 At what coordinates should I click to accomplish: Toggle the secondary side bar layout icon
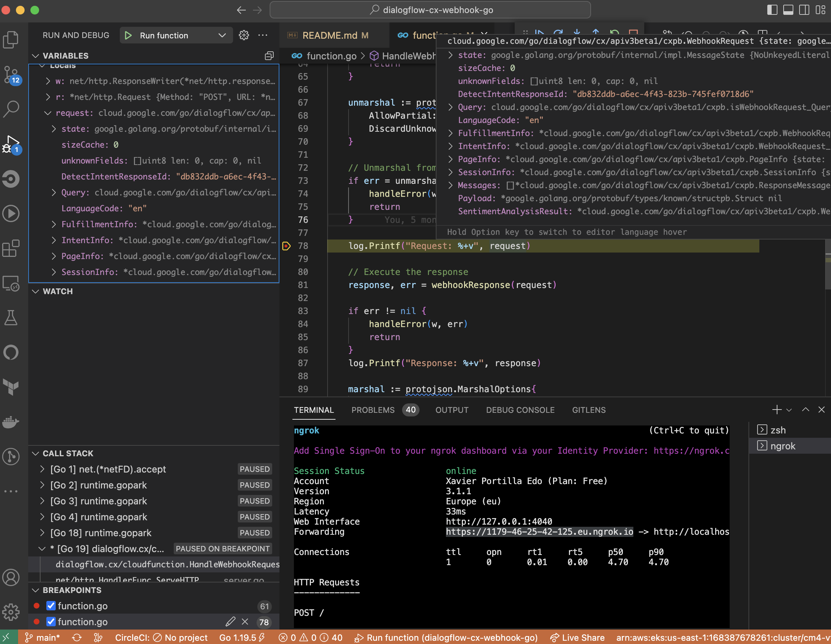click(804, 10)
